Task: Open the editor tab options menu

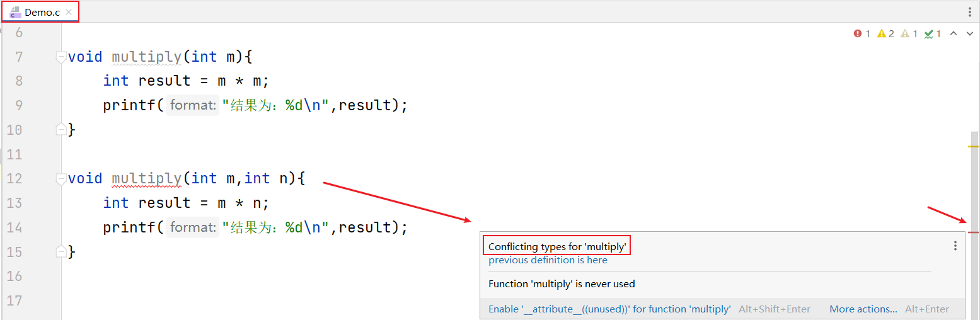Action: tap(970, 12)
